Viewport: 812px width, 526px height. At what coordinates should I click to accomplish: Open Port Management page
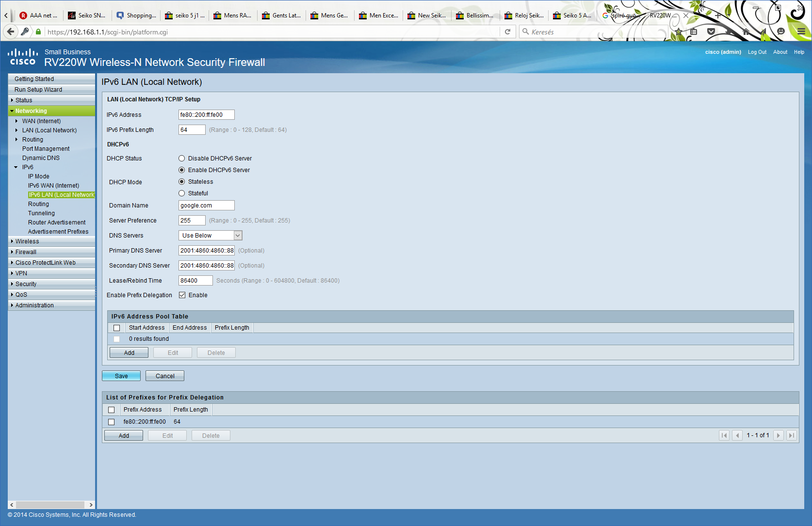click(46, 149)
